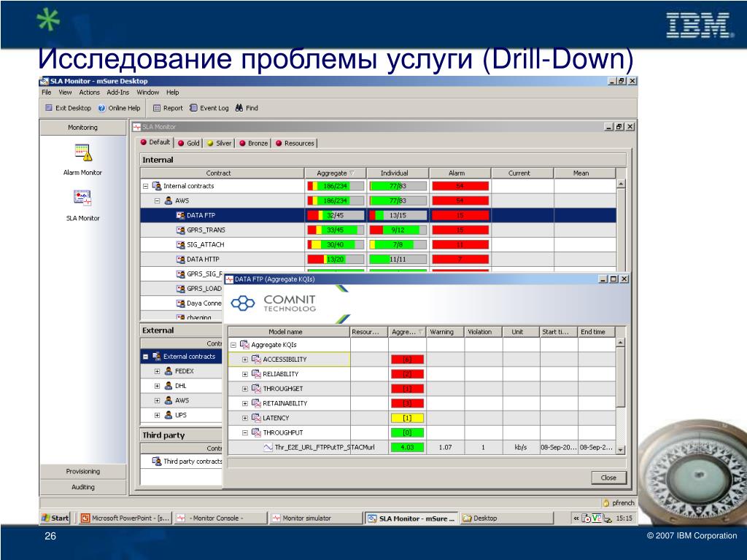
Task: Expand the RELIABILITY KQI node
Action: (245, 374)
